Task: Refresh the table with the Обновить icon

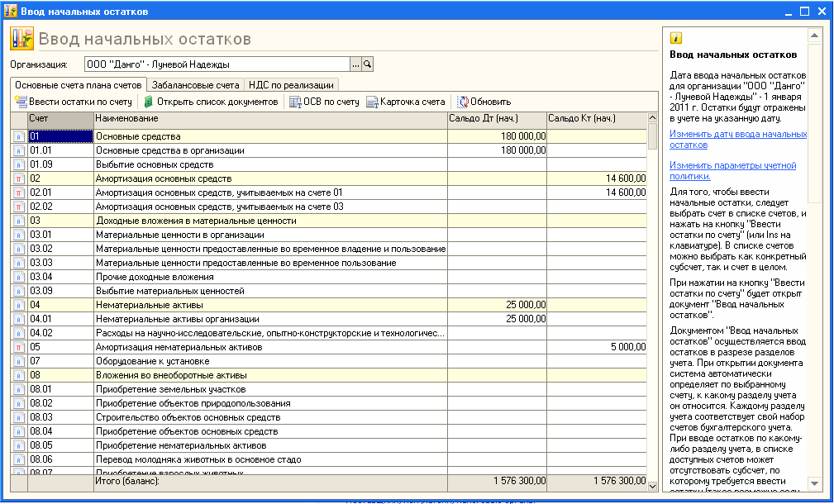Action: pyautogui.click(x=463, y=102)
